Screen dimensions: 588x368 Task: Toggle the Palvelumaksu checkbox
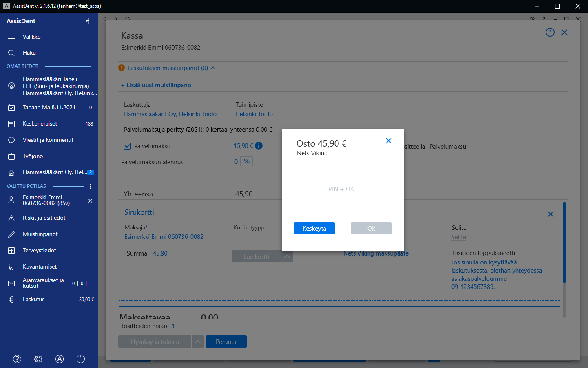127,146
